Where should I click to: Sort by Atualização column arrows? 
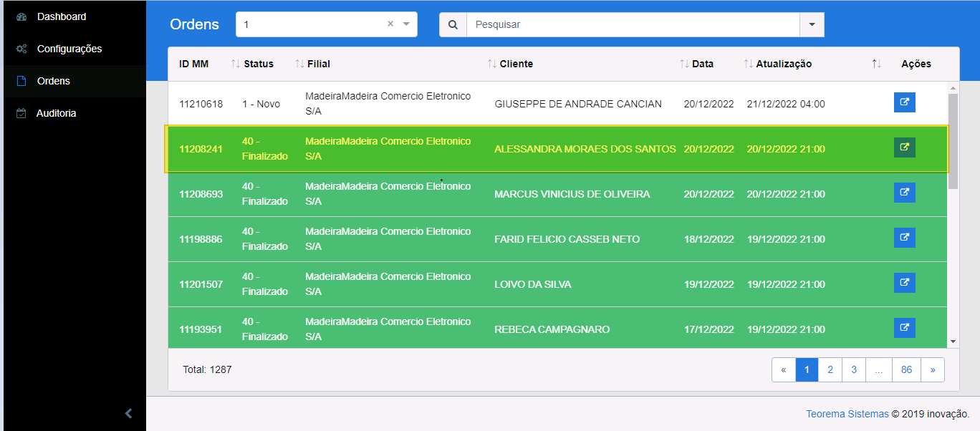(748, 64)
